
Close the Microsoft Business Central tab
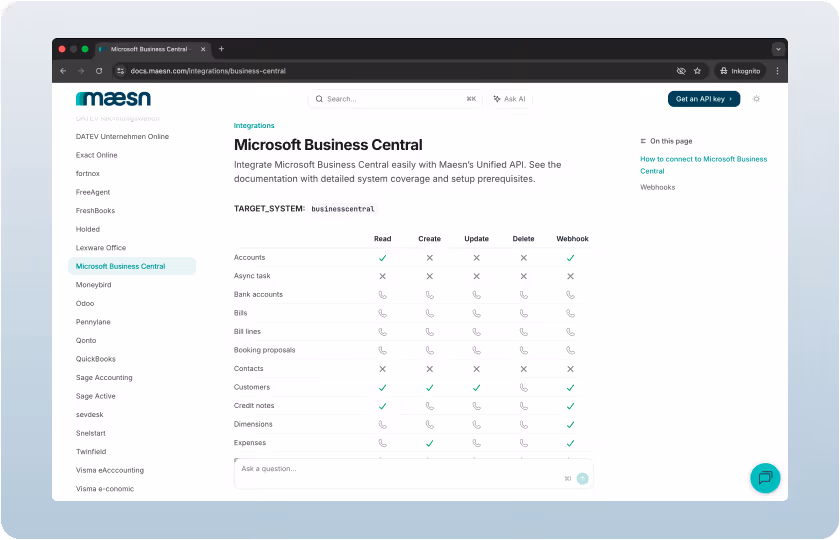(203, 49)
